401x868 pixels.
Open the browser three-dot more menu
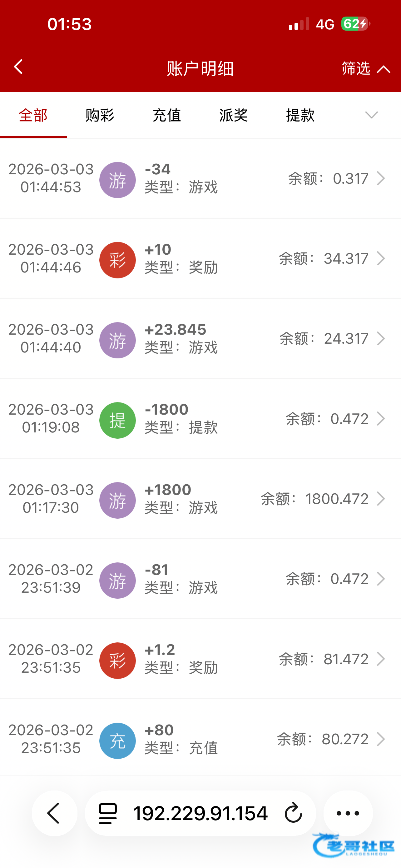(x=348, y=813)
